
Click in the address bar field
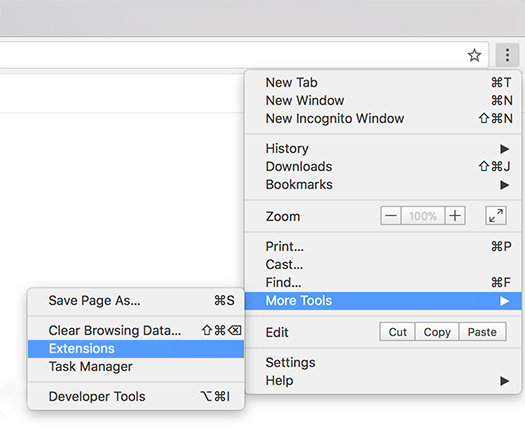tap(231, 55)
